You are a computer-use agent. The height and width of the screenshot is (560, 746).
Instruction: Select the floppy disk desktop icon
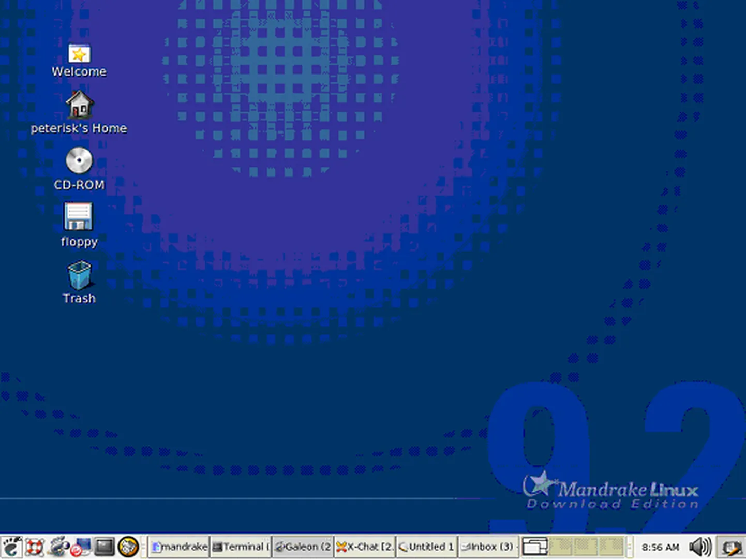point(78,216)
